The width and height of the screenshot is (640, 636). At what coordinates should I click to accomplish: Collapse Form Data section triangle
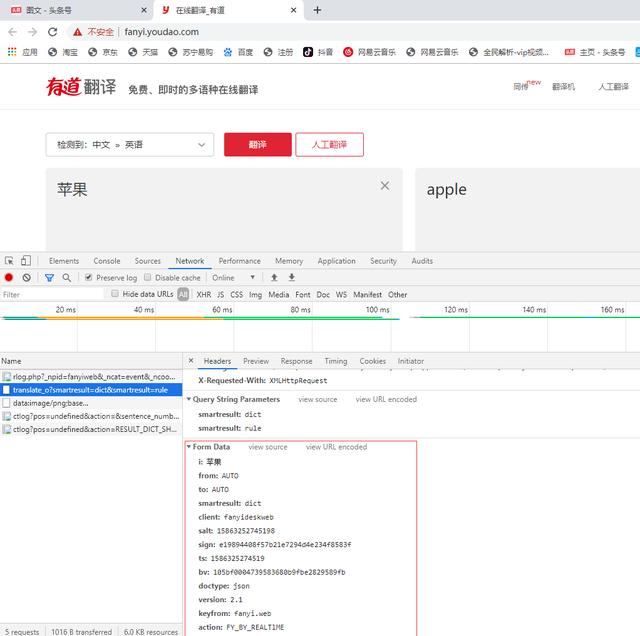pyautogui.click(x=189, y=447)
